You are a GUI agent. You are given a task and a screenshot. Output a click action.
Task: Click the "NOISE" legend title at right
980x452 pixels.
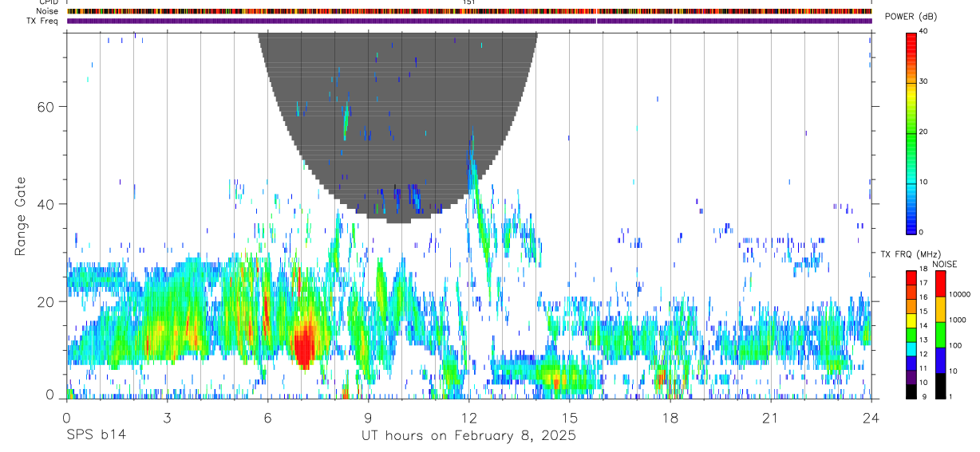pos(945,264)
